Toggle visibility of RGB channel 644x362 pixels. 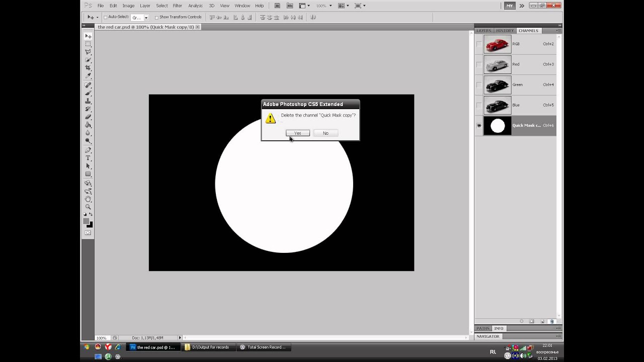point(479,44)
